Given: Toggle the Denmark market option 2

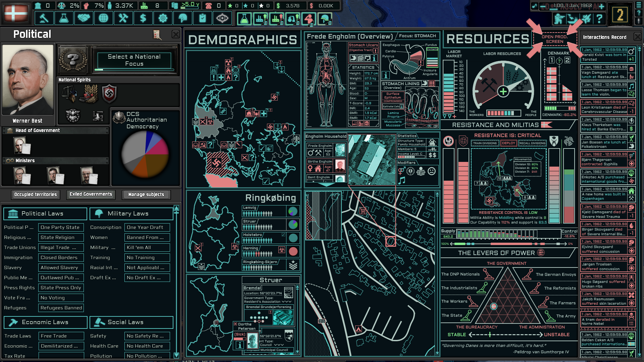Looking at the screenshot, I should [x=567, y=60].
